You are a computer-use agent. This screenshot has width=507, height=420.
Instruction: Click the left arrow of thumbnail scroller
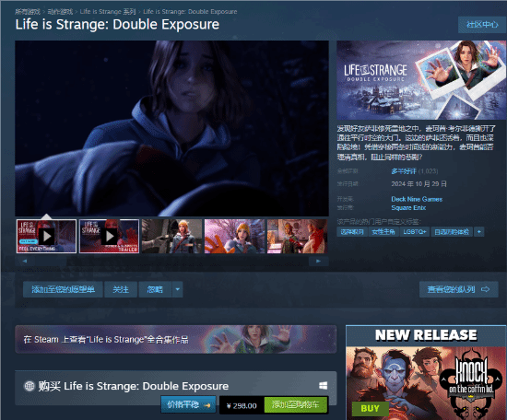[25, 261]
